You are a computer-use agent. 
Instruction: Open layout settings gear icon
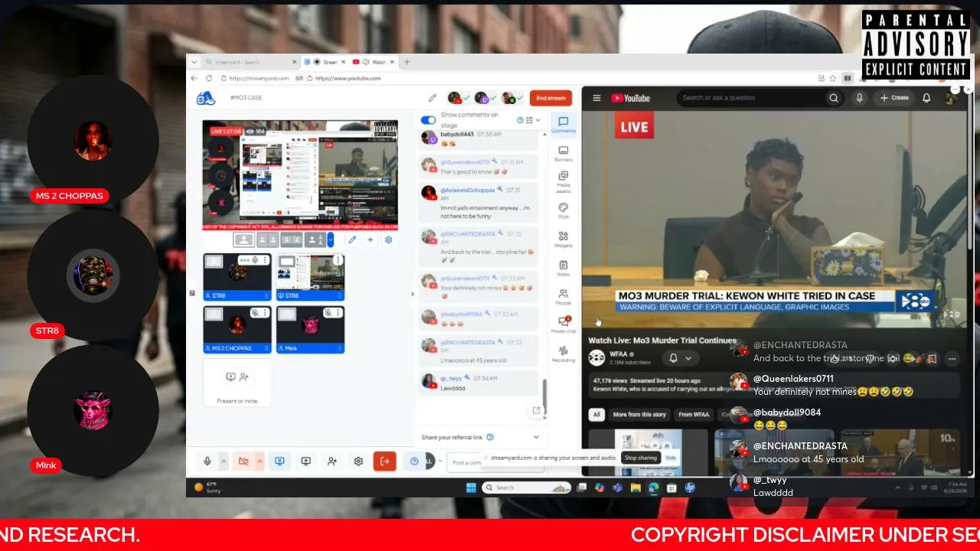388,240
